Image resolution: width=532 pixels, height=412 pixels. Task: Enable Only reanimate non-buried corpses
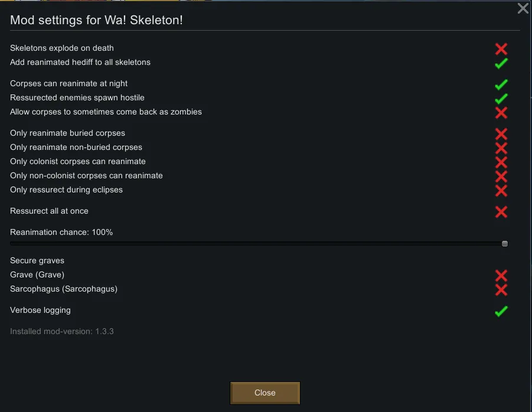[501, 148]
